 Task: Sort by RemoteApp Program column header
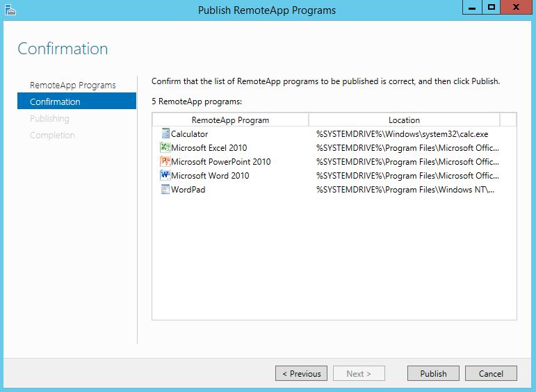click(230, 120)
